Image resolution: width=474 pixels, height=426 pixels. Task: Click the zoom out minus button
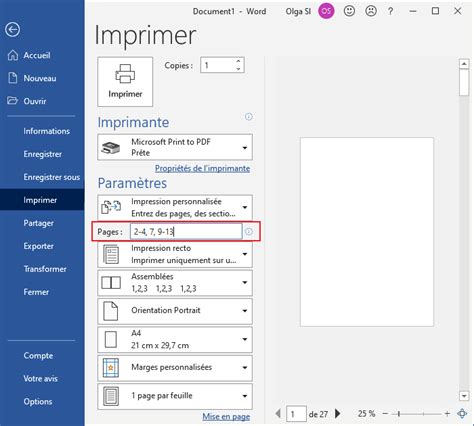(x=385, y=414)
